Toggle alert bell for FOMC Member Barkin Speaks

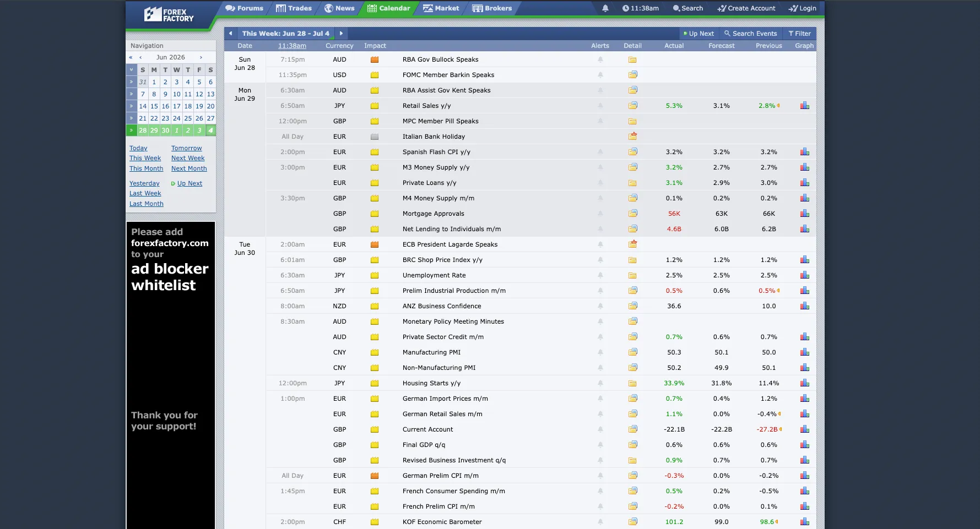tap(600, 75)
